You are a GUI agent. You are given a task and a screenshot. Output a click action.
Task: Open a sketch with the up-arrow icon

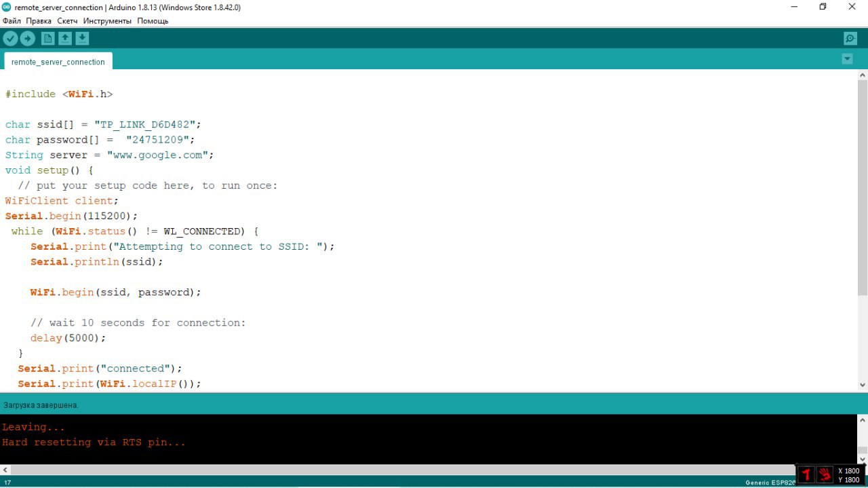click(65, 39)
